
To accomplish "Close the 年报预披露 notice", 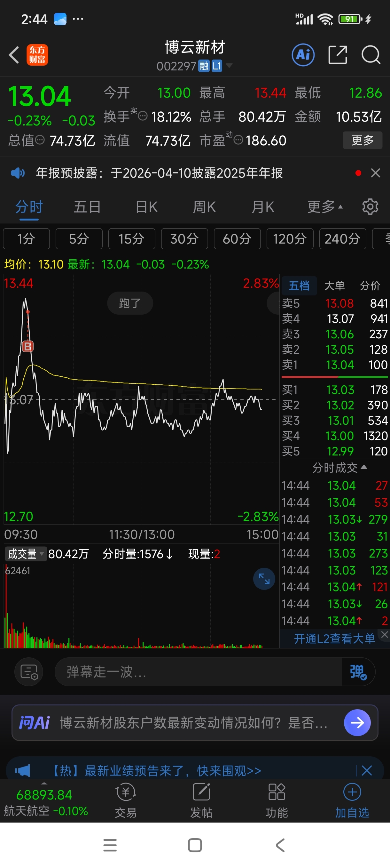I will coord(376,173).
